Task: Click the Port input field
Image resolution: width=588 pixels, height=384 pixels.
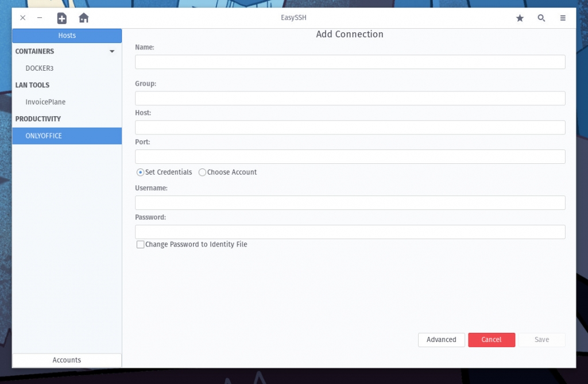Action: [x=350, y=156]
